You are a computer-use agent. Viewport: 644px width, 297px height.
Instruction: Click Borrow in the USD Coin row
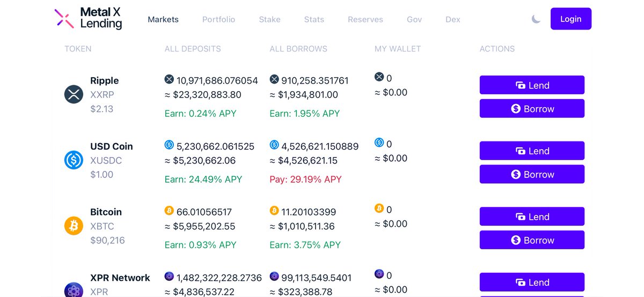532,174
